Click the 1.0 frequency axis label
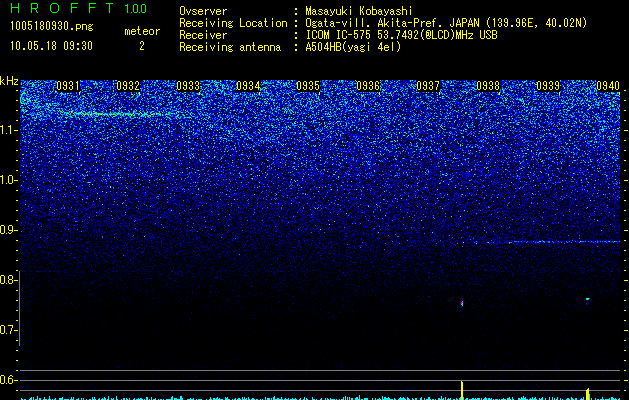The height and width of the screenshot is (400, 629). pyautogui.click(x=8, y=180)
